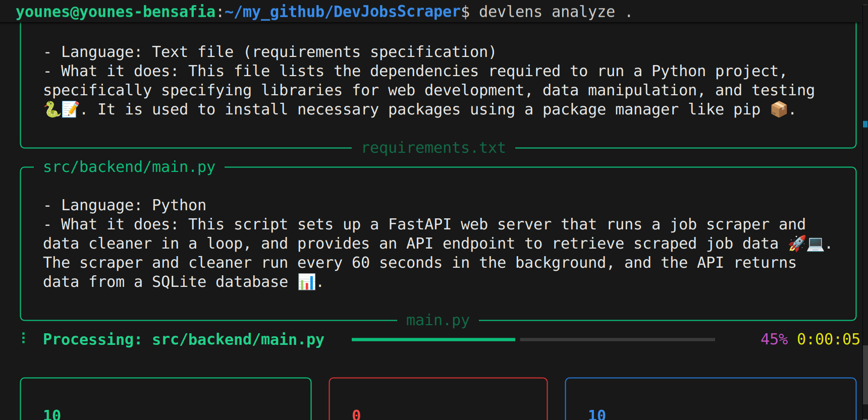Image resolution: width=868 pixels, height=420 pixels.
Task: Click the bar chart emoji after database
Action: coord(306,282)
